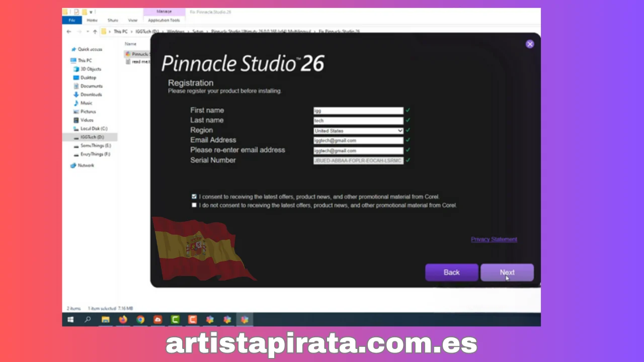This screenshot has height=362, width=644.
Task: Open Downloads in navigation pane
Action: click(87, 95)
